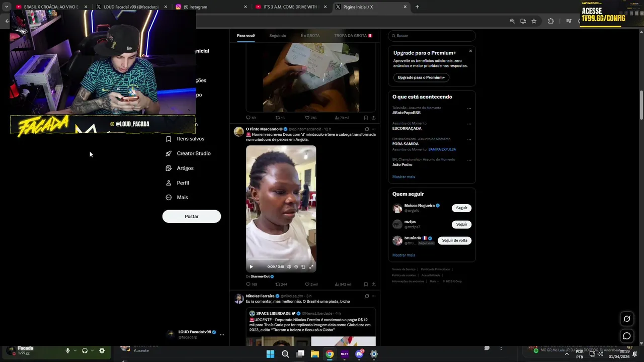Click the Postar button
This screenshot has width=644, height=362.
(192, 216)
